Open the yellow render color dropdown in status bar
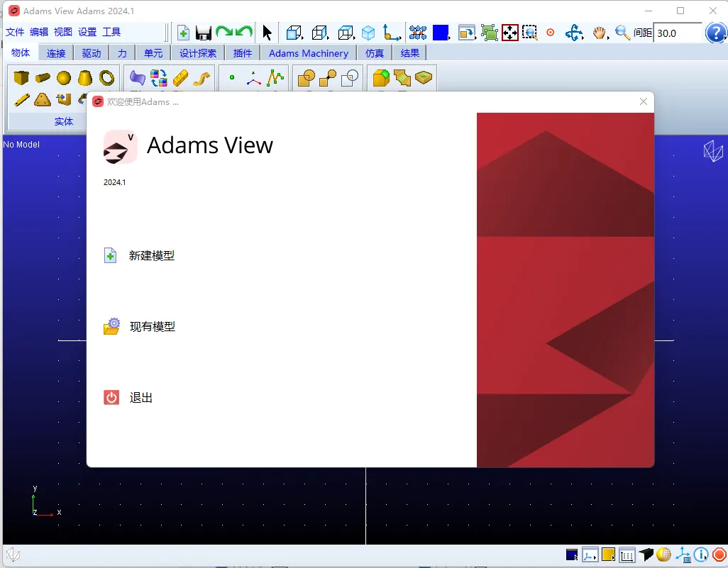Screen dimensions: 728x568 coord(608,555)
